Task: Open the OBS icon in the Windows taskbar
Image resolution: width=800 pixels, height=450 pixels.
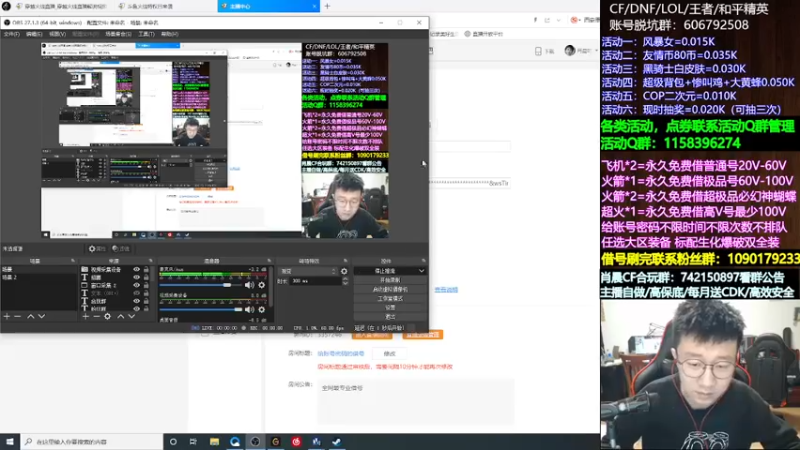Action: 255,442
